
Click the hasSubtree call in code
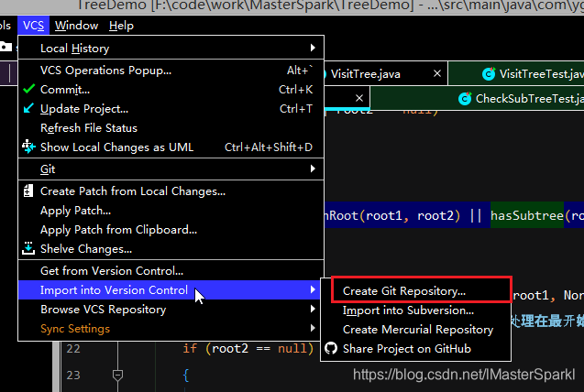point(526,215)
